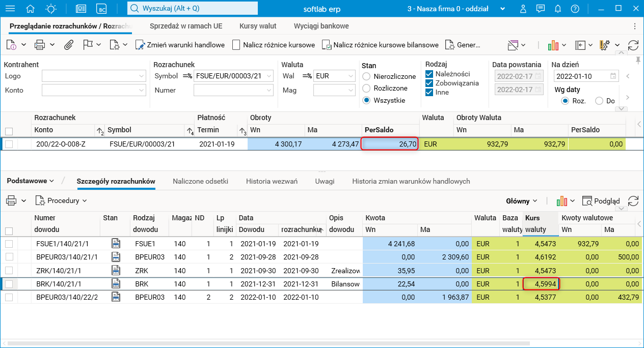
Task: Open the Naliczone odsetki tab
Action: pyautogui.click(x=200, y=181)
